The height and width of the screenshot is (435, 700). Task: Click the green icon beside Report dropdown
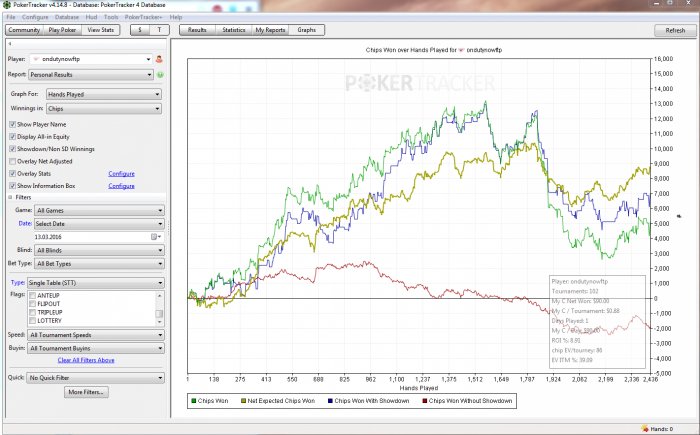point(158,74)
